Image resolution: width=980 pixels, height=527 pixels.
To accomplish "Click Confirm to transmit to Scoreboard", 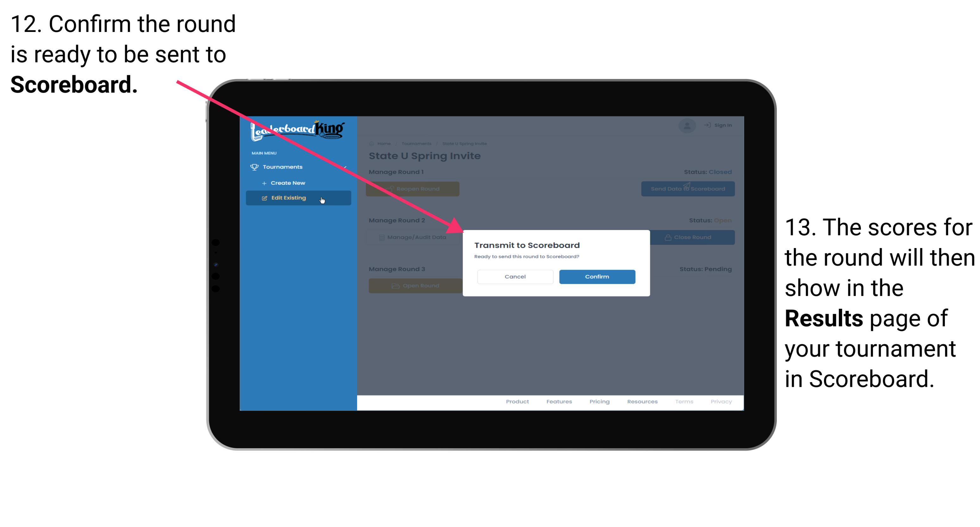I will point(595,276).
